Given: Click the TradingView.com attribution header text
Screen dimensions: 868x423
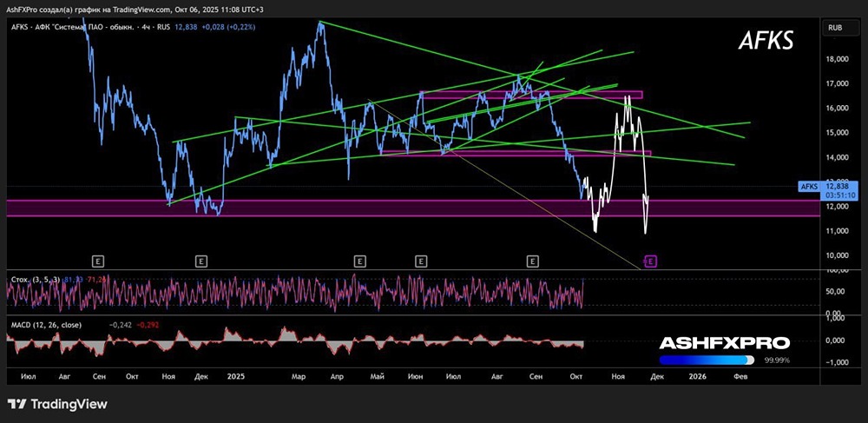Looking at the screenshot, I should pos(135,10).
